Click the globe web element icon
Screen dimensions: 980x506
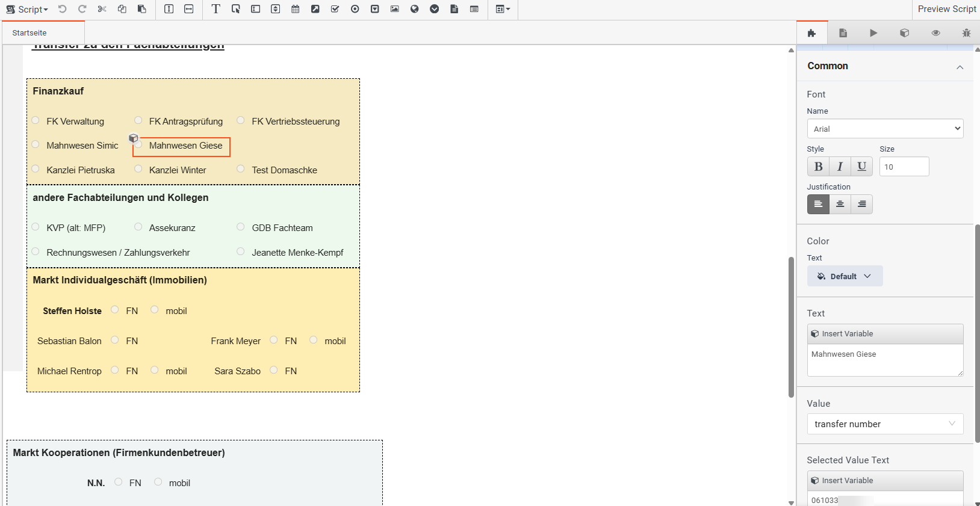[415, 9]
